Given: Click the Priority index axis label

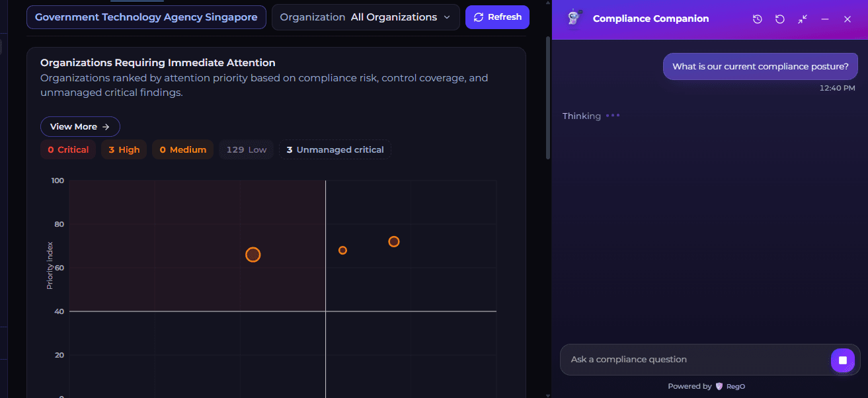Looking at the screenshot, I should (50, 265).
